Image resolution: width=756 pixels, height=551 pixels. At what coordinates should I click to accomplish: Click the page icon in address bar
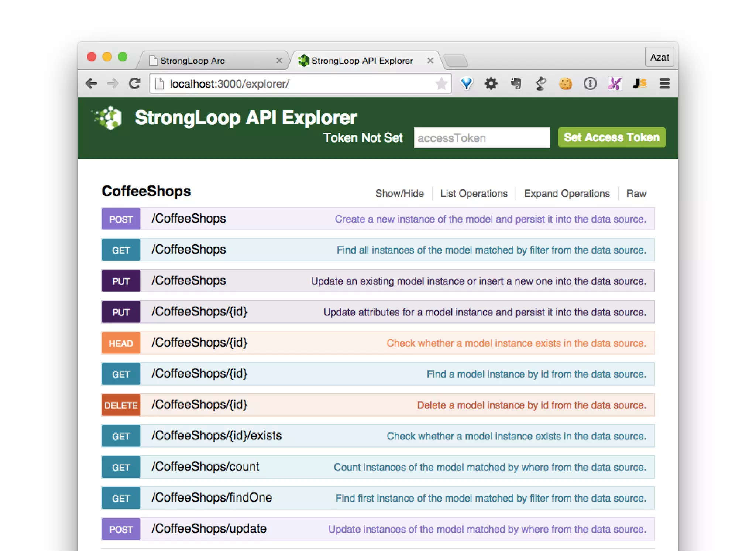point(159,84)
